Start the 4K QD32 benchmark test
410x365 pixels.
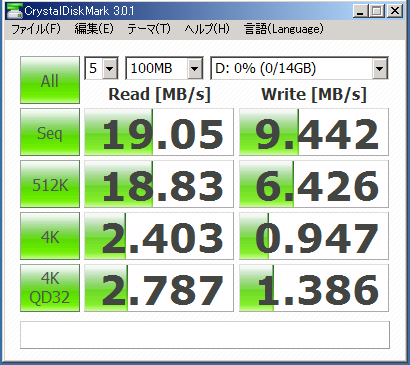pos(50,288)
